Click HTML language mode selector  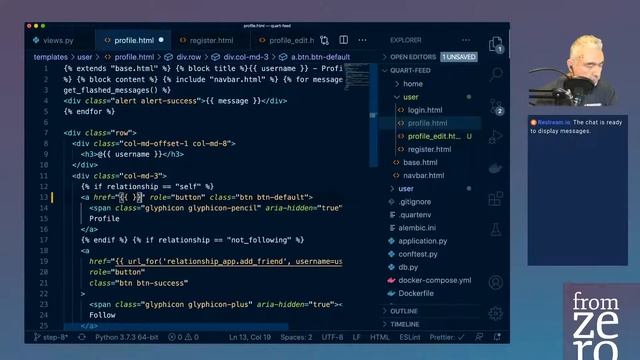tap(380, 337)
